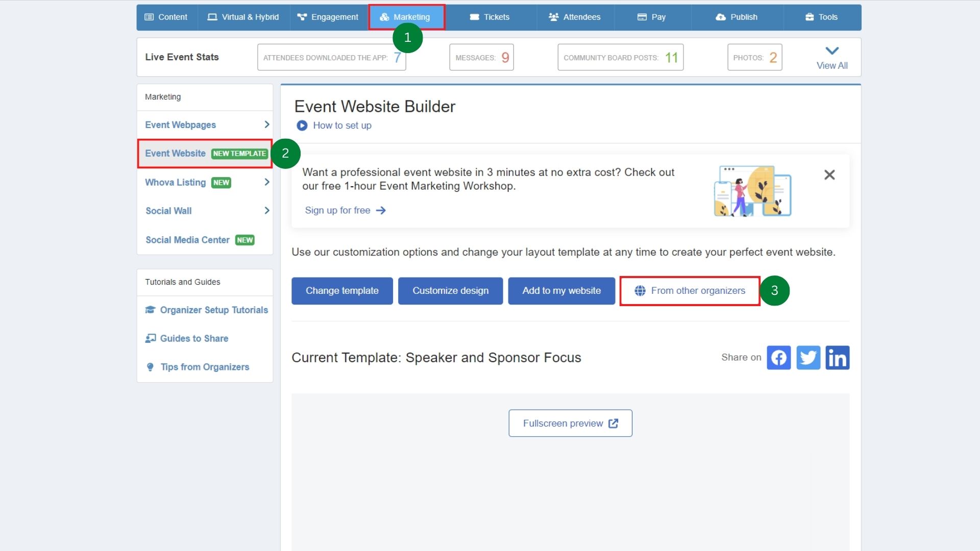
Task: Play the How to set up video
Action: 302,126
